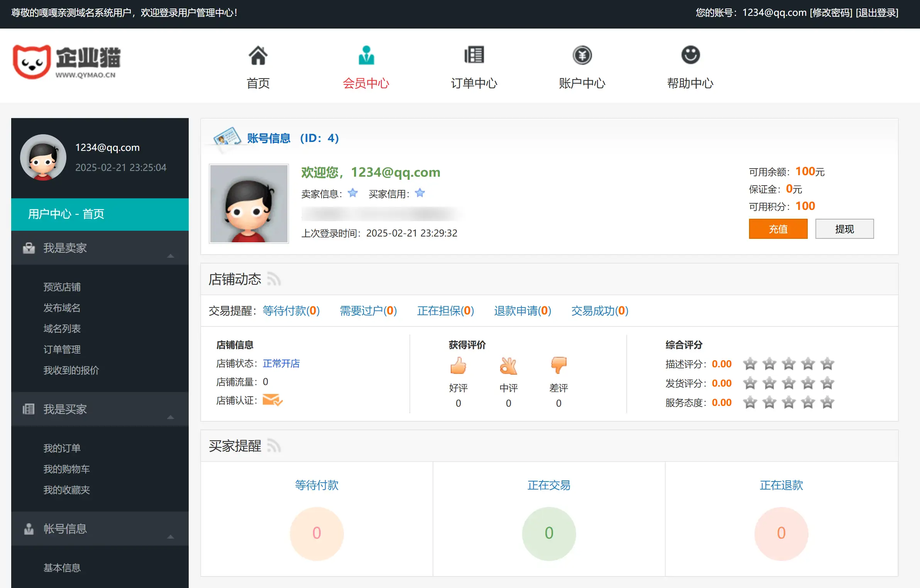Viewport: 920px width, 588px height.
Task: Open 账户中心 via the ¥ icon
Action: (x=582, y=55)
